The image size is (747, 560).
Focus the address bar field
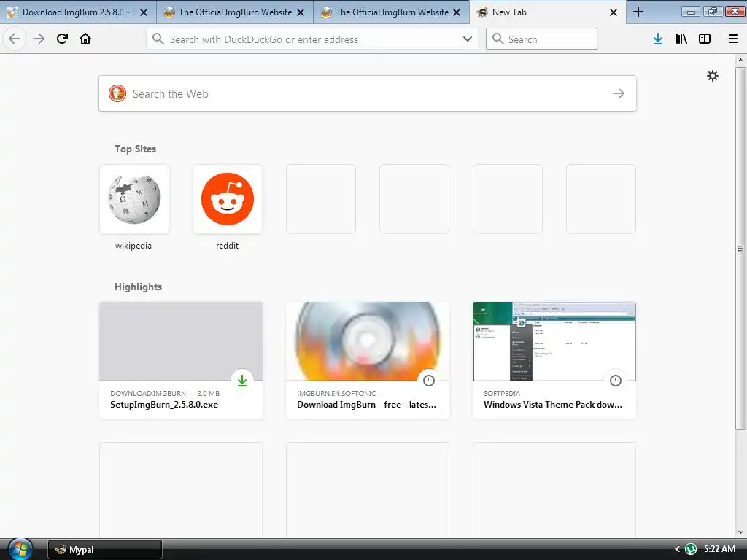[x=312, y=39]
